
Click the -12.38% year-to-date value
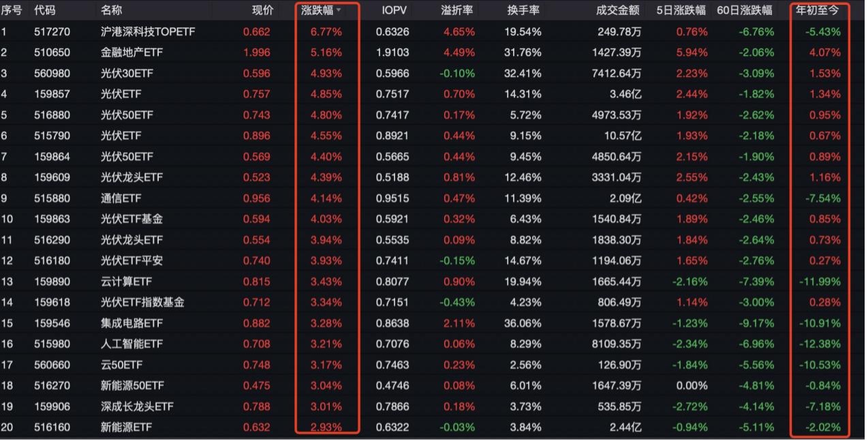pyautogui.click(x=820, y=344)
